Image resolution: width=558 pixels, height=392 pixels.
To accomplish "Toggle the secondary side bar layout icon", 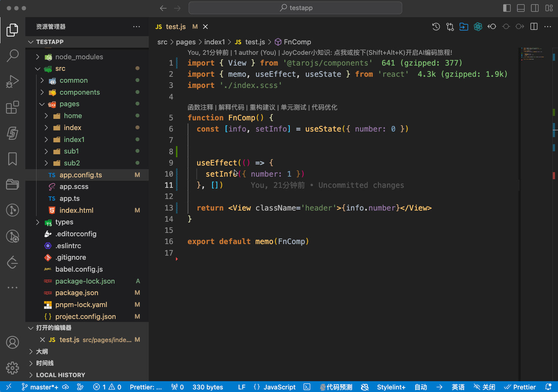I will point(535,8).
